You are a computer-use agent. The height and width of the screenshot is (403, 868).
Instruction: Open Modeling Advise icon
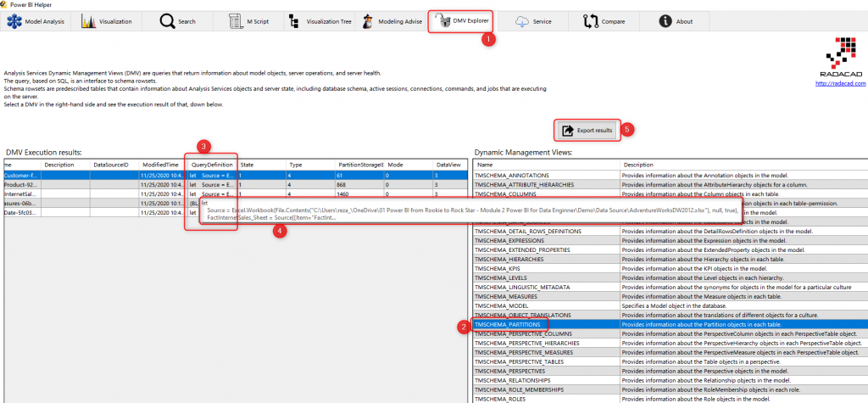367,21
